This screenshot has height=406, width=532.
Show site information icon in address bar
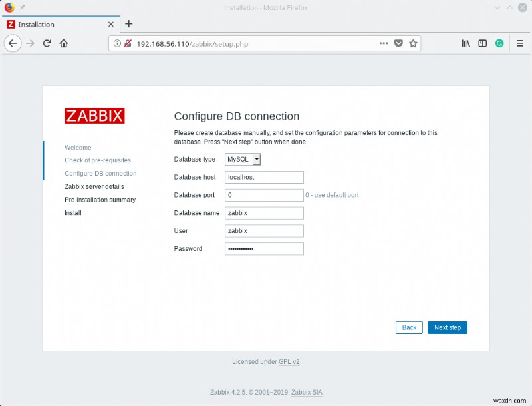tap(117, 43)
